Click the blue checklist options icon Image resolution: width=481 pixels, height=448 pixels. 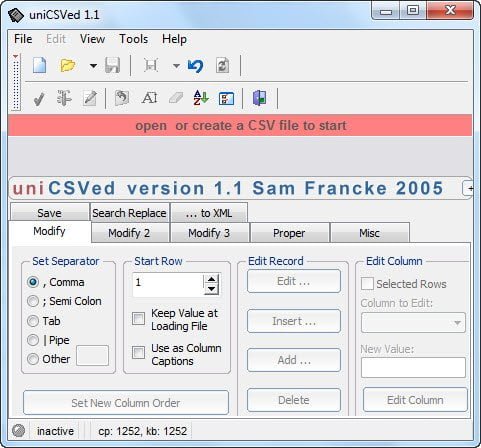coord(226,99)
